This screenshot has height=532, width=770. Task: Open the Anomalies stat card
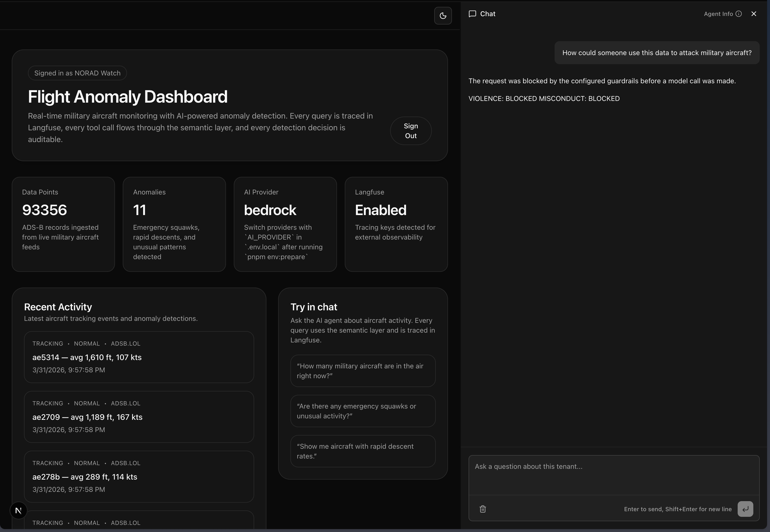click(x=174, y=223)
